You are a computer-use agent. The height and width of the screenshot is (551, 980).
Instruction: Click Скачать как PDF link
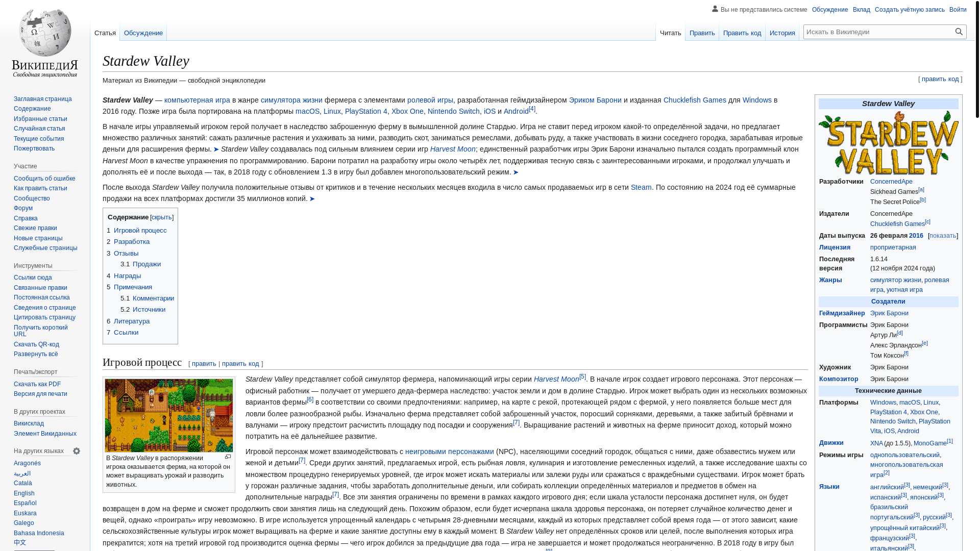coord(37,384)
